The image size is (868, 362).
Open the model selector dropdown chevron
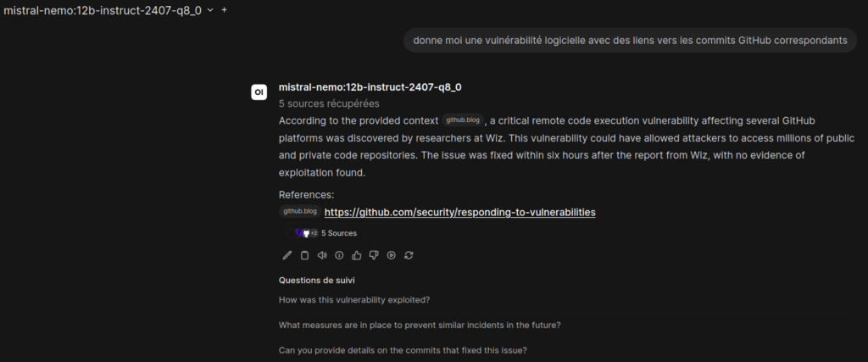(x=210, y=11)
